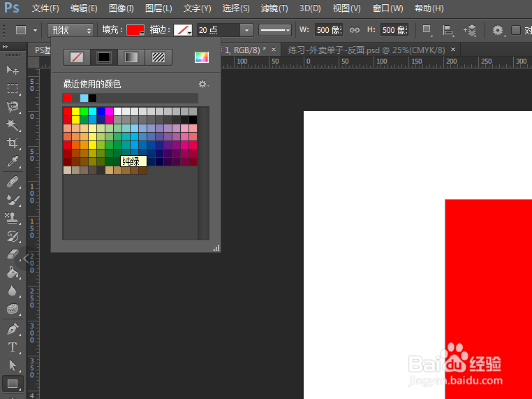The height and width of the screenshot is (399, 532).
Task: Click the link width and height icon
Action: tap(354, 30)
